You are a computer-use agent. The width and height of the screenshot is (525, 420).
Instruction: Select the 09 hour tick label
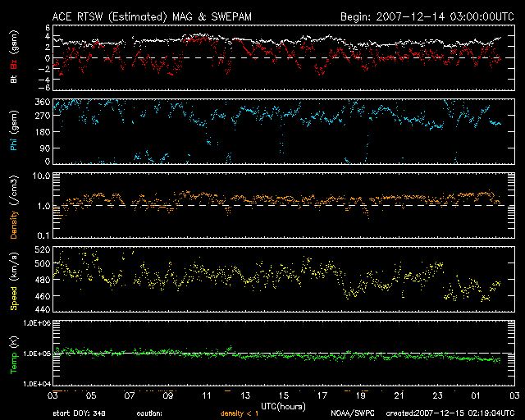(168, 395)
